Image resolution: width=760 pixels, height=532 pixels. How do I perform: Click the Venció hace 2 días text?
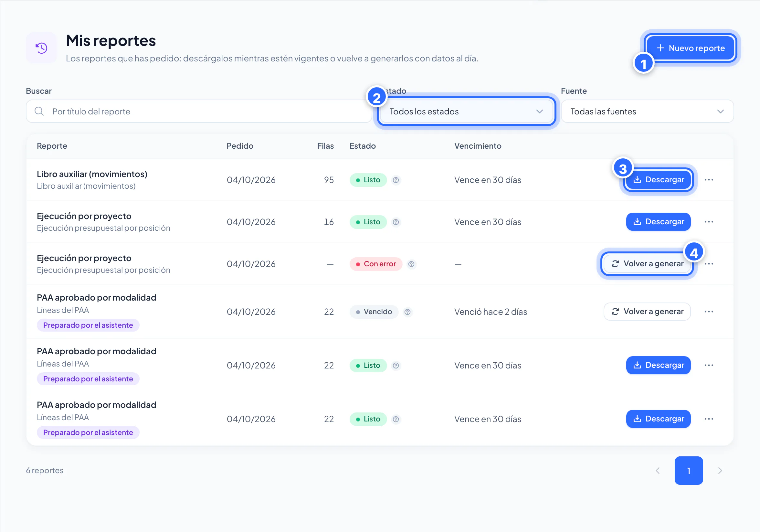click(x=491, y=312)
